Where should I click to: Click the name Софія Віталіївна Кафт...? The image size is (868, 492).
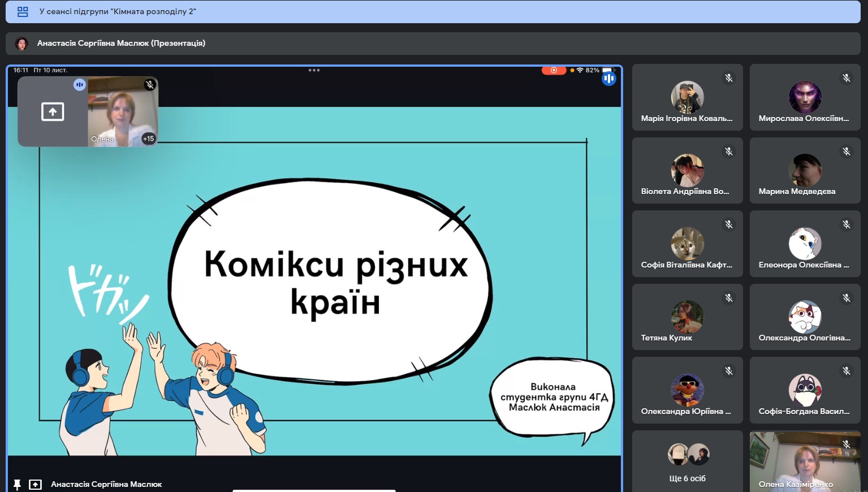[686, 265]
